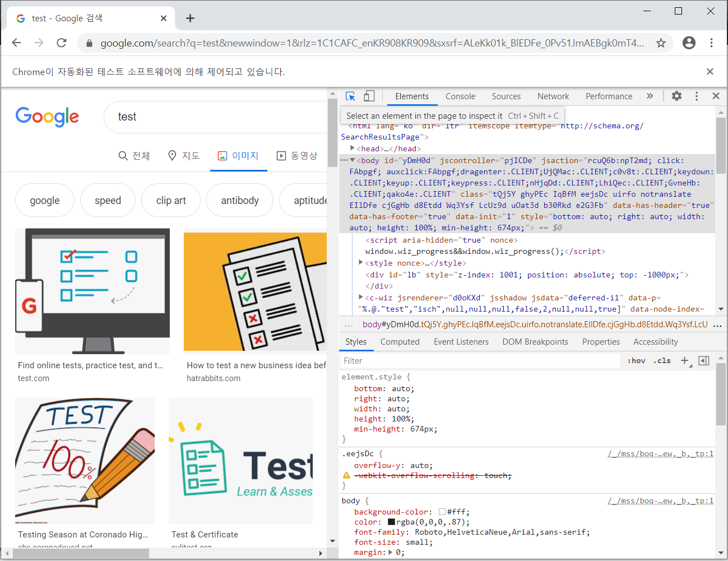Screen dimensions: 728x561
Task: Open the Performance tab
Action: pos(609,96)
